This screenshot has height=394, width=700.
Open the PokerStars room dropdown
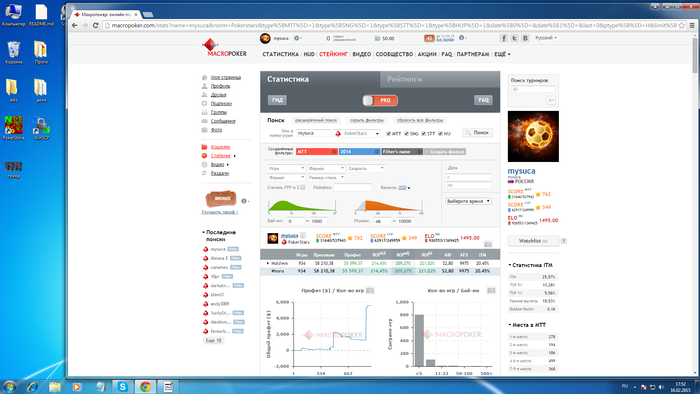coord(357,133)
